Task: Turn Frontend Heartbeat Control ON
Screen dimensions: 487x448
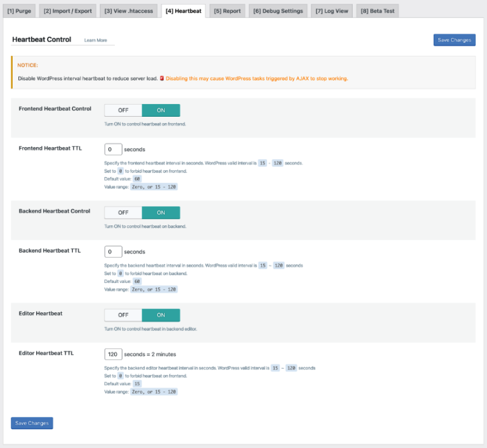Action: (x=161, y=110)
